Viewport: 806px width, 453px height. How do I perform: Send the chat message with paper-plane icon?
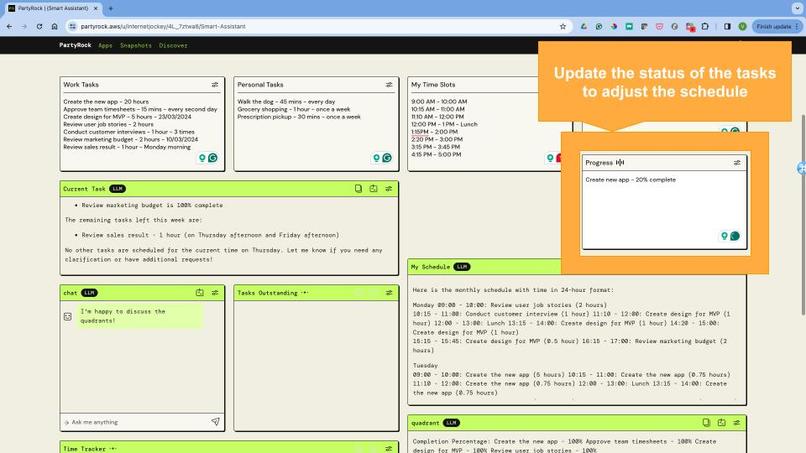tap(215, 422)
